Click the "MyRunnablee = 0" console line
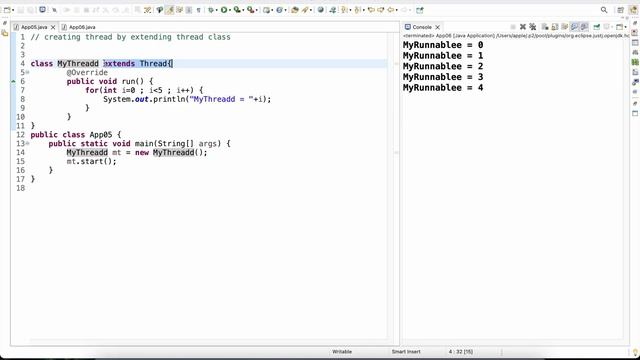This screenshot has width=640, height=360. coord(443,45)
